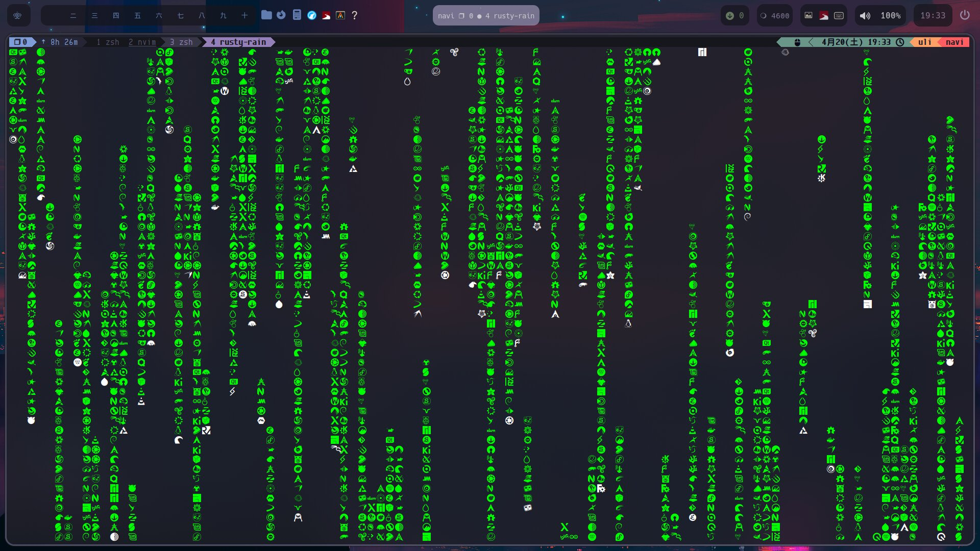
Task: Click the power button icon
Action: [x=964, y=15]
